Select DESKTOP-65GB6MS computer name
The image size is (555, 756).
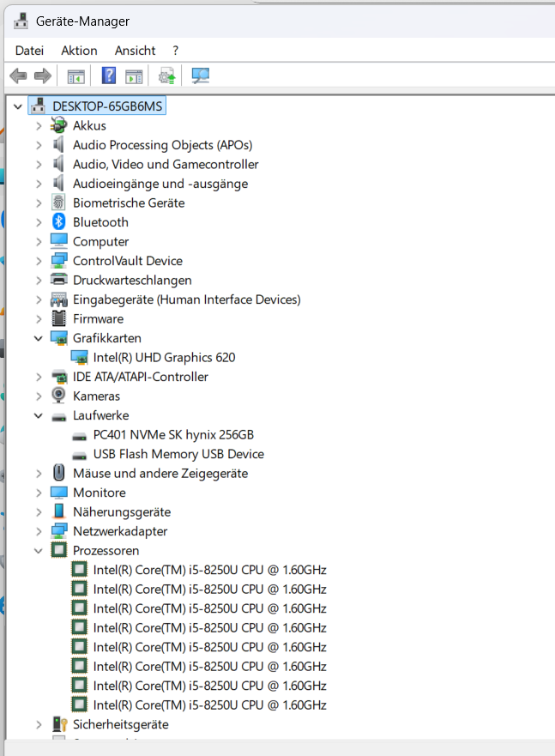(x=107, y=106)
